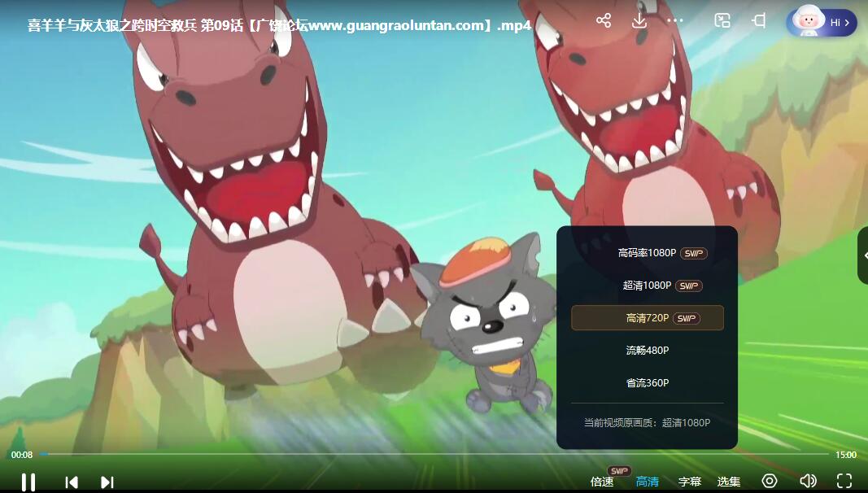The height and width of the screenshot is (493, 868).
Task: Skip to the next episode
Action: point(107,482)
